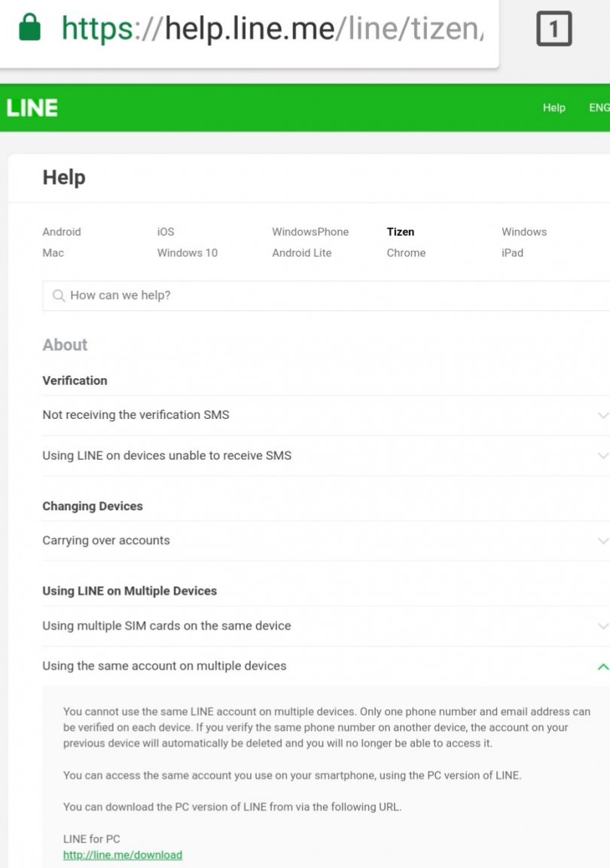Screen dimensions: 610x868
Task: Click the green padlock security icon
Action: 30,28
